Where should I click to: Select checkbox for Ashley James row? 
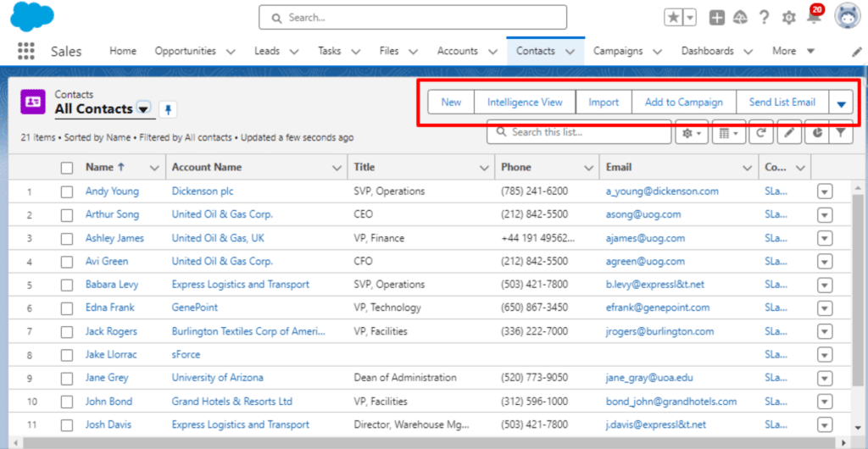(67, 239)
